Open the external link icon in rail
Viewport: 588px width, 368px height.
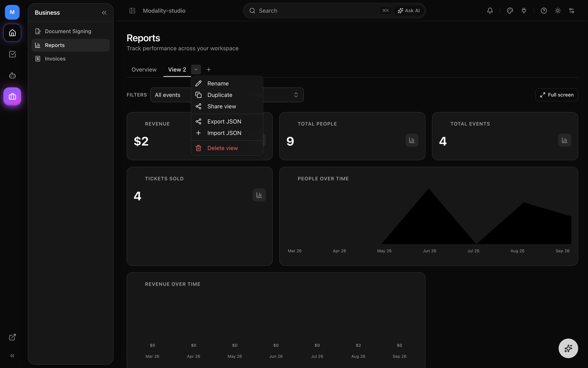[12, 337]
